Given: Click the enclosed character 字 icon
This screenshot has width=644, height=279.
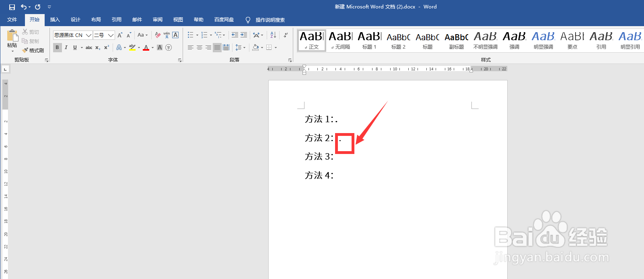Looking at the screenshot, I should click(169, 47).
